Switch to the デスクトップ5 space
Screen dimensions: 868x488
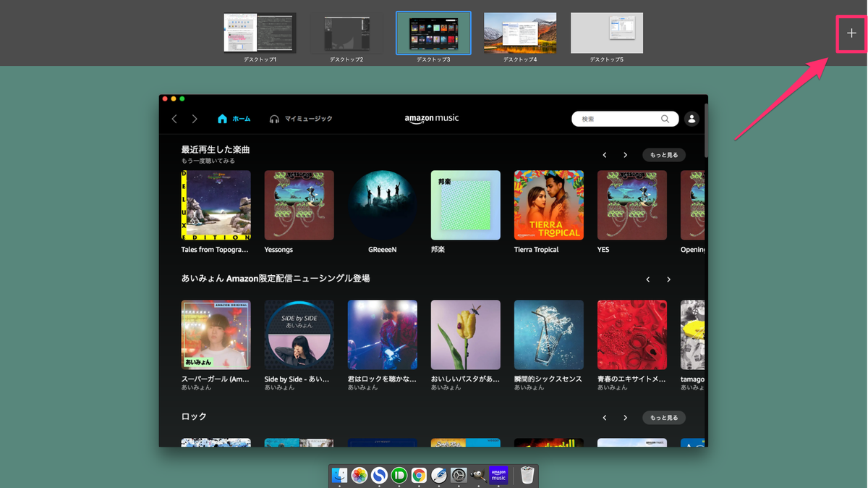click(607, 33)
